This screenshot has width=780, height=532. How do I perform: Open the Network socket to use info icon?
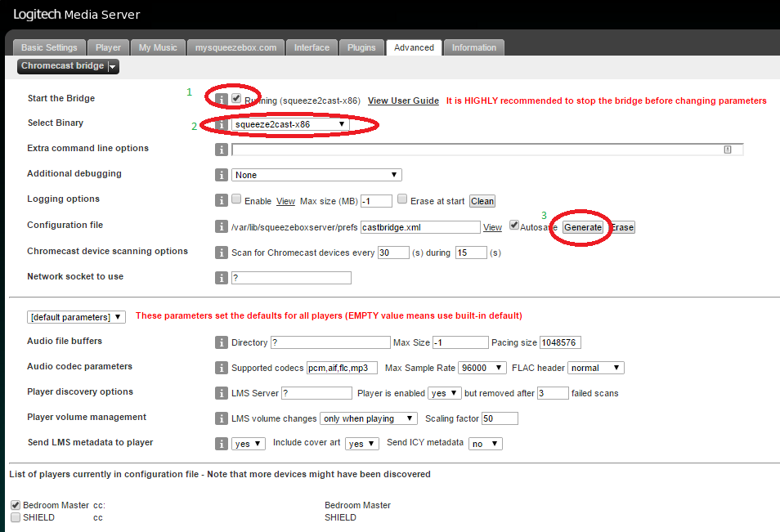[x=222, y=277]
